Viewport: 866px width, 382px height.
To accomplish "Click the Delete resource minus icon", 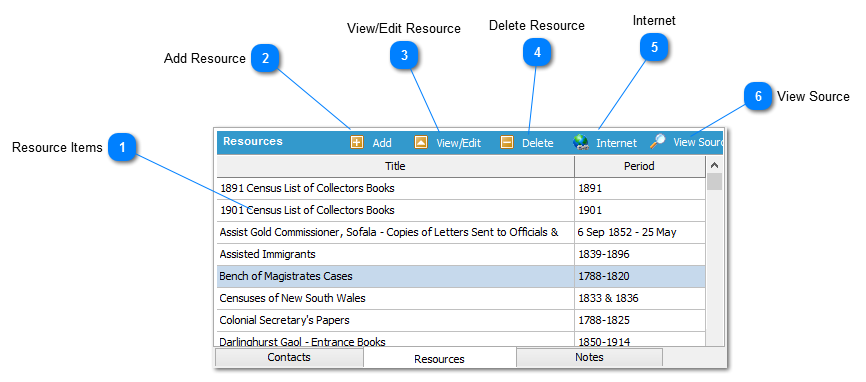I will pyautogui.click(x=507, y=142).
